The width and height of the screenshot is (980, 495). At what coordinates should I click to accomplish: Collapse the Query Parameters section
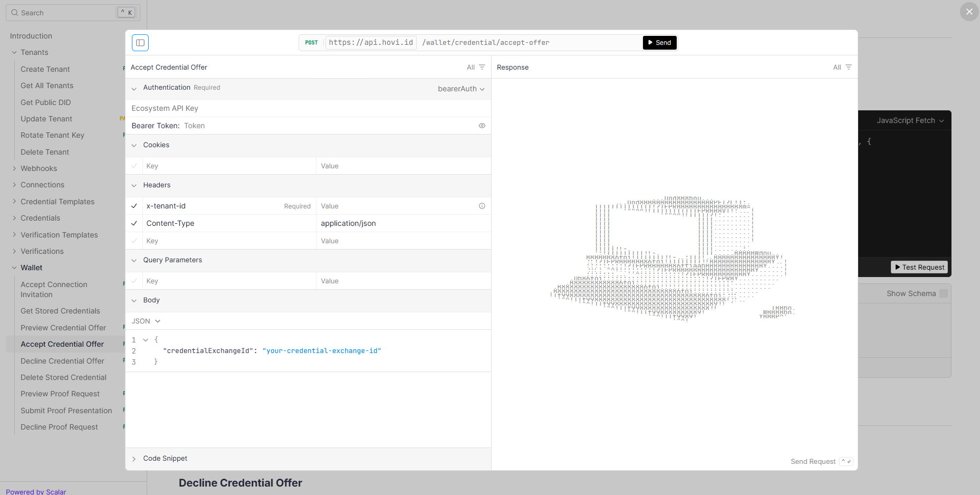(134, 260)
